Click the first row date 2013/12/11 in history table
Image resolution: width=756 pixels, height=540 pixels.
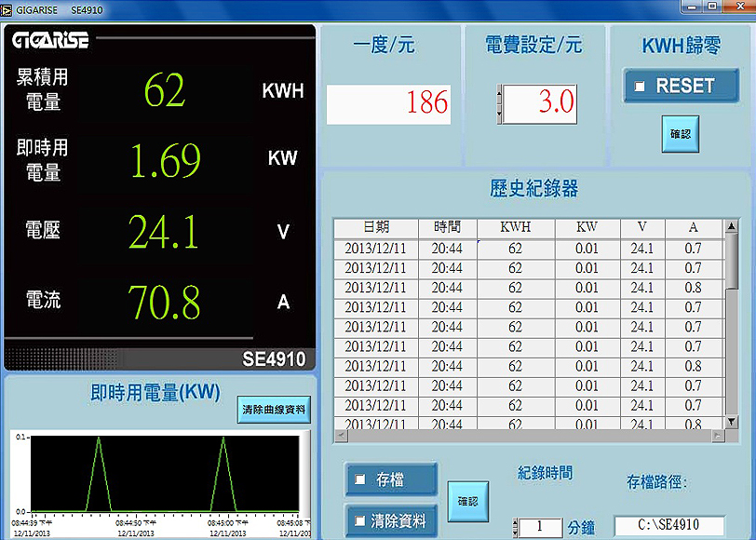click(375, 249)
